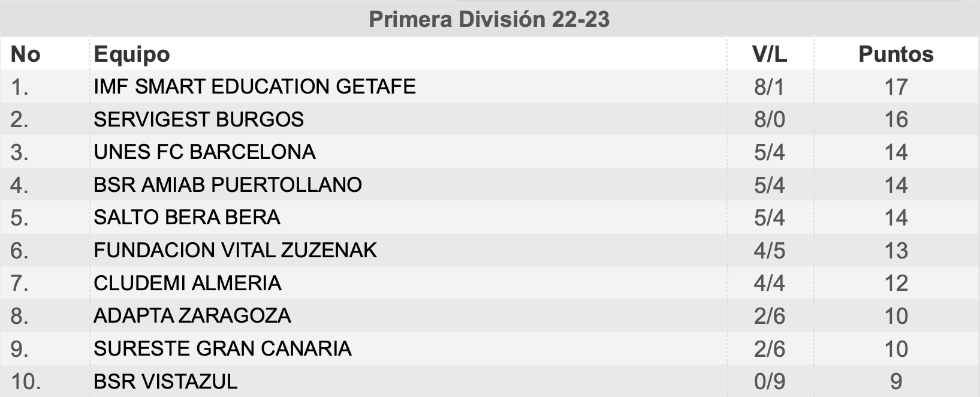Open SERVIGEST BURGOS team entry

point(199,119)
